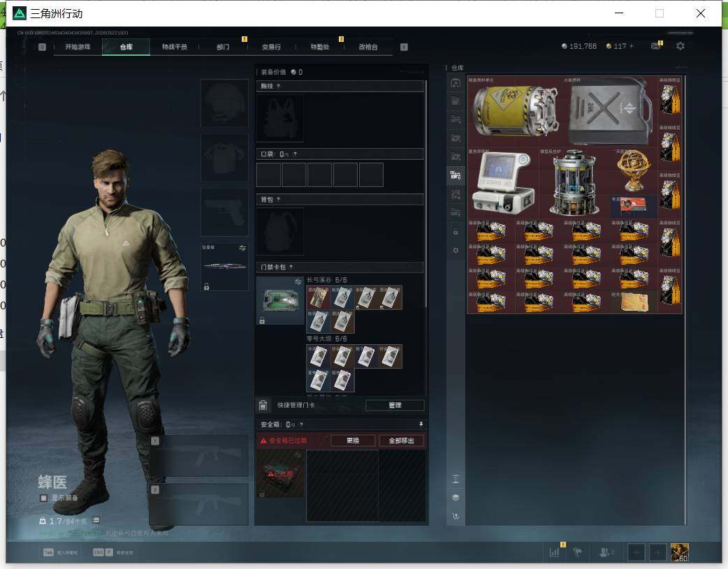Open the 特勤处 tab
The width and height of the screenshot is (728, 569).
(320, 47)
